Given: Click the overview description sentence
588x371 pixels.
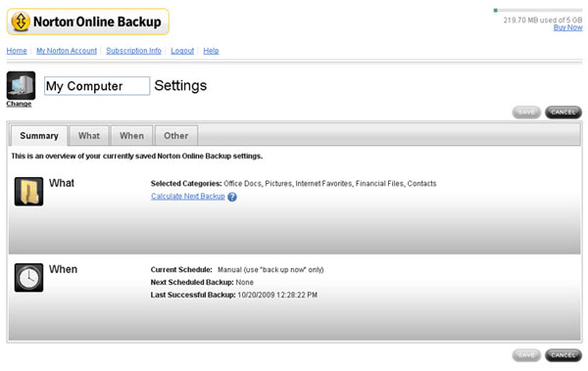Looking at the screenshot, I should click(136, 156).
